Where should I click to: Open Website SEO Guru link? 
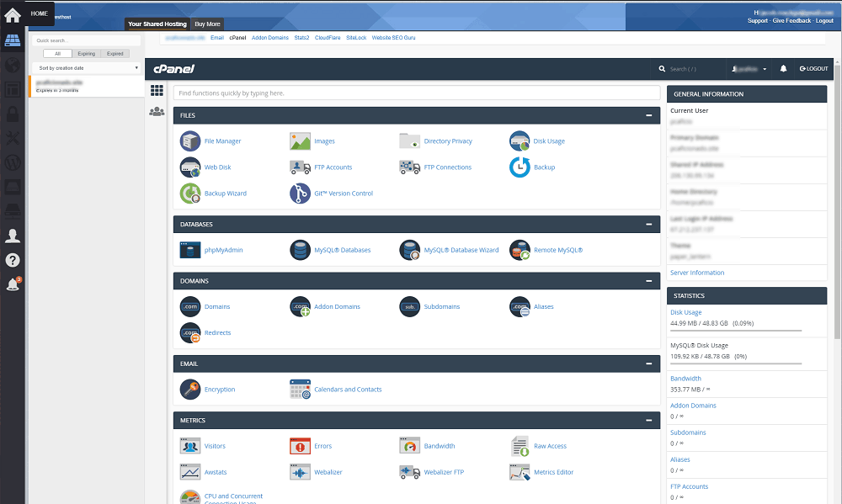pos(393,38)
